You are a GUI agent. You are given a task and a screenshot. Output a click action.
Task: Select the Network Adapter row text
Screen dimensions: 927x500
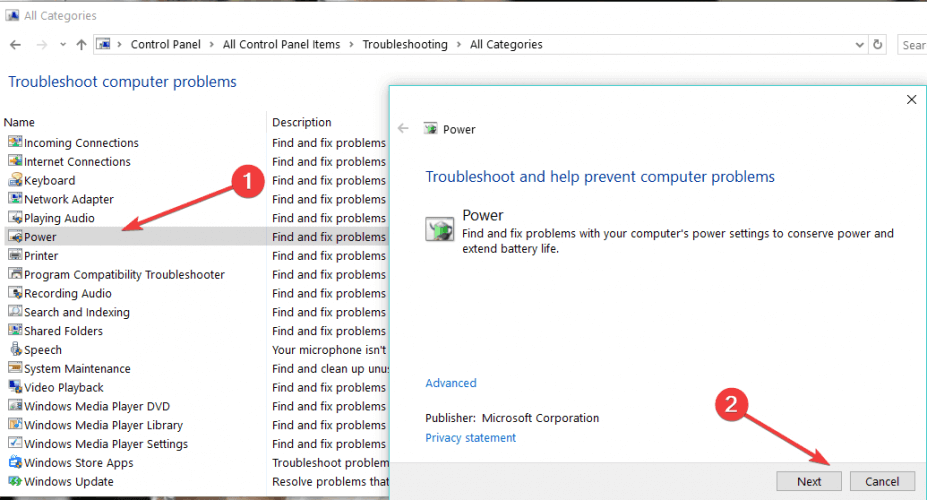tap(69, 199)
